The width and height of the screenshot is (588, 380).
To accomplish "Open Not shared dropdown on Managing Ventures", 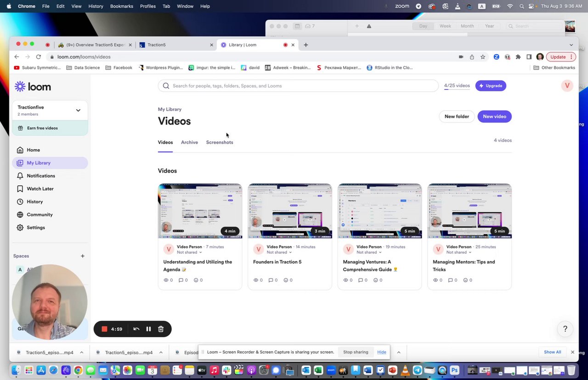I will click(x=369, y=252).
